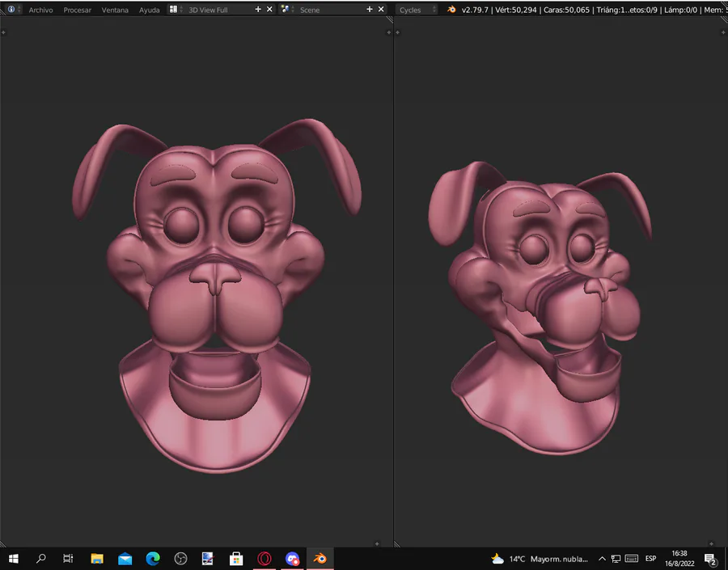
Task: Open the touch keyboard tray icon
Action: point(632,559)
